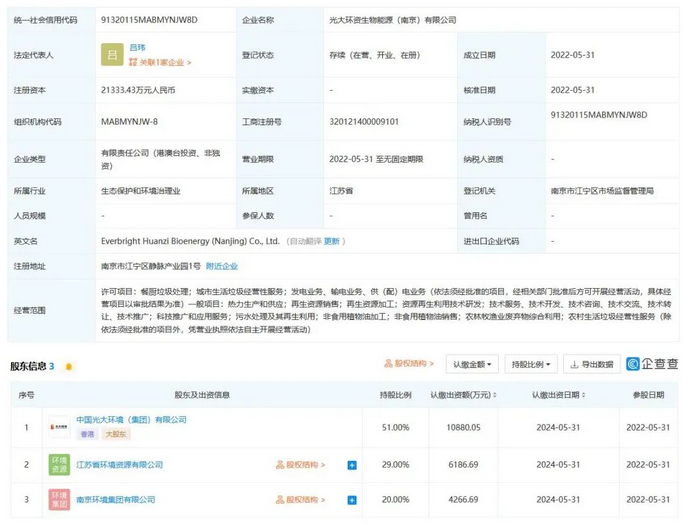
Task: Click 6186.69 subscribed capital cell
Action: click(x=463, y=465)
